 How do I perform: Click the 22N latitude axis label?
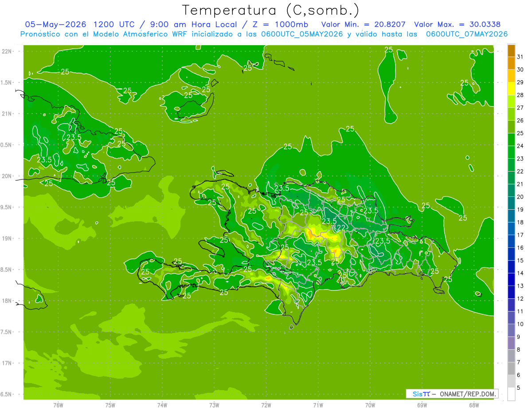coord(7,51)
